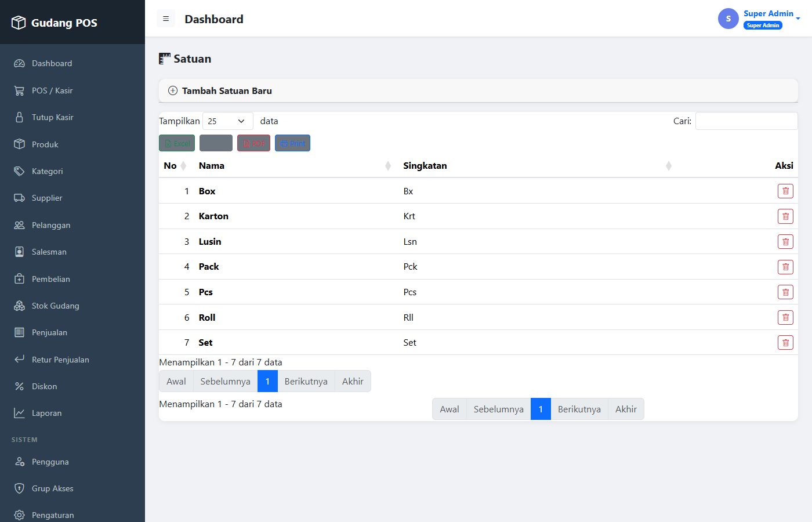Delete the Box unit via trash icon
812x522 pixels.
(x=785, y=191)
